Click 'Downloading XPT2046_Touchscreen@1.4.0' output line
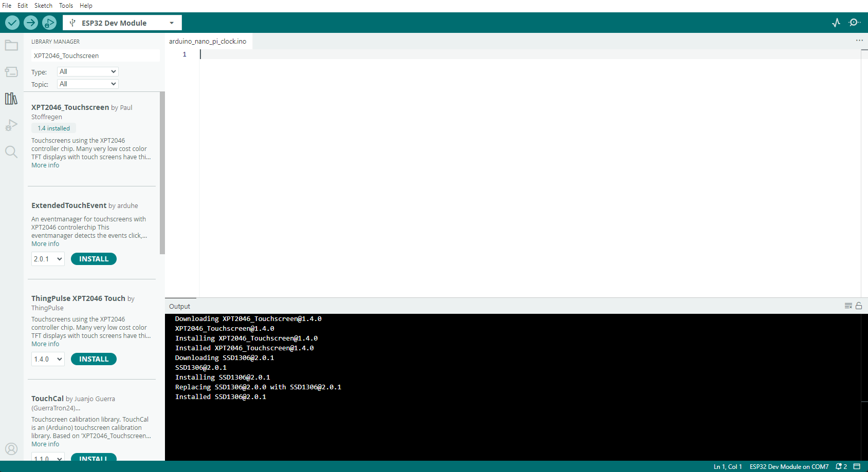868x472 pixels. point(248,319)
